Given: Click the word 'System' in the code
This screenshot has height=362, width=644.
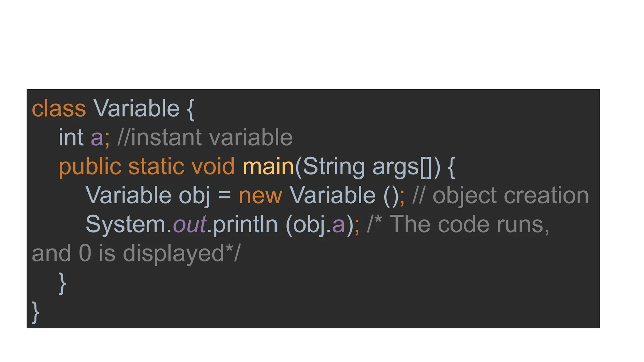Looking at the screenshot, I should click(x=126, y=224).
